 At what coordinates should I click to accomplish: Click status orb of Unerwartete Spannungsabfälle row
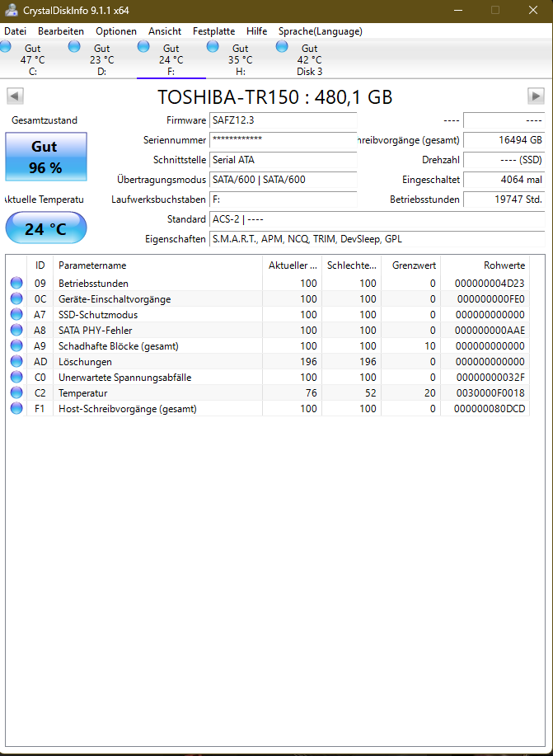[x=16, y=377]
